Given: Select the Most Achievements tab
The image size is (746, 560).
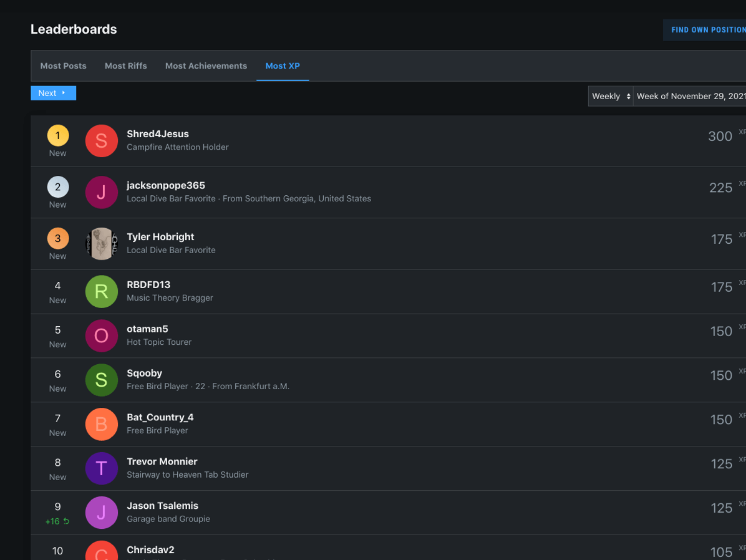Looking at the screenshot, I should click(x=206, y=65).
